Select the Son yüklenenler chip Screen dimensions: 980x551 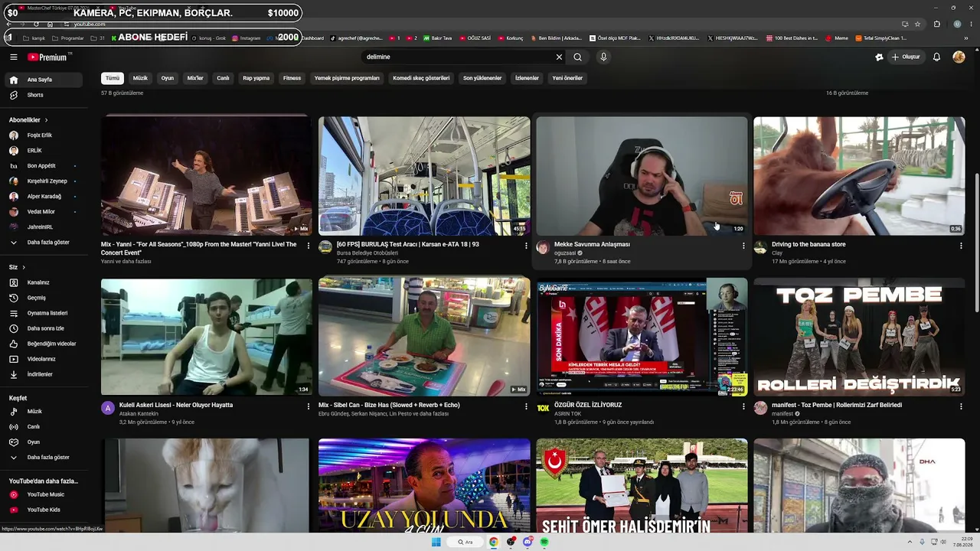(482, 78)
